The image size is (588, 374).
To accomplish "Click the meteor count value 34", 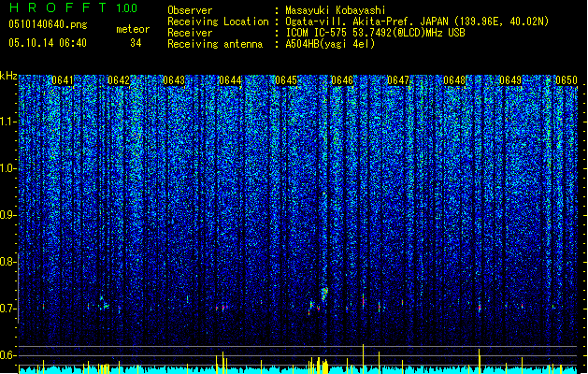I will click(x=136, y=43).
